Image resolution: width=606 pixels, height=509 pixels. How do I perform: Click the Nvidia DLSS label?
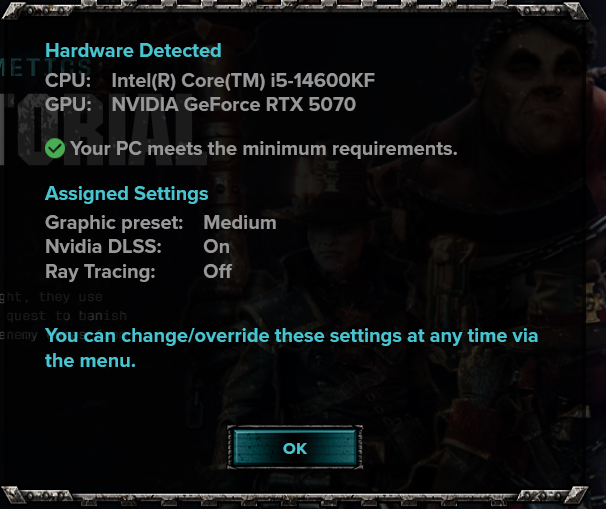click(x=103, y=247)
